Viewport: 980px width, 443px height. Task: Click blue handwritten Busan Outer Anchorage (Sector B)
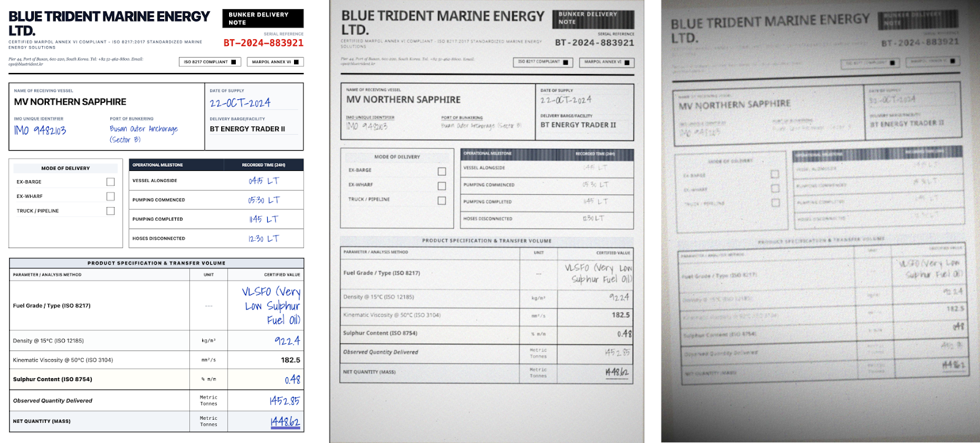click(x=144, y=134)
